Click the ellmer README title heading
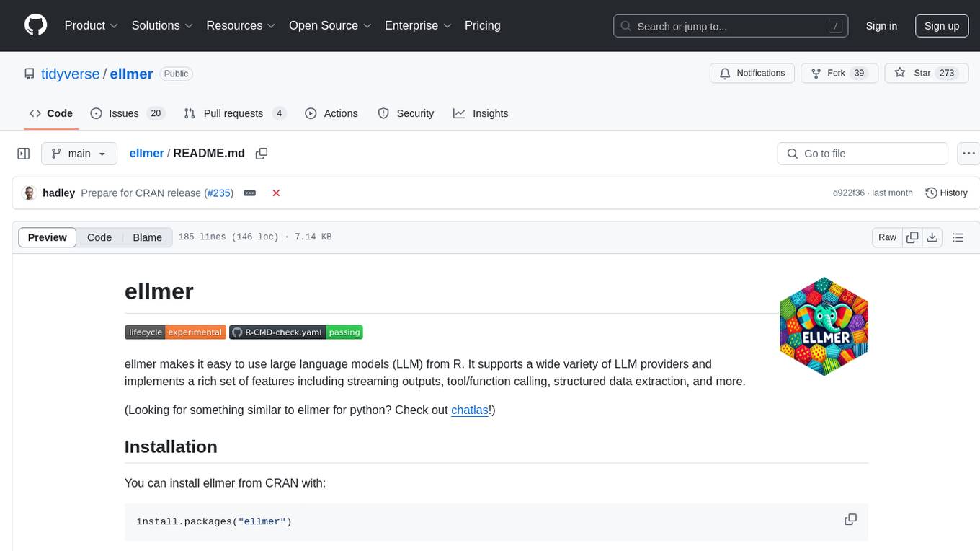 click(159, 291)
